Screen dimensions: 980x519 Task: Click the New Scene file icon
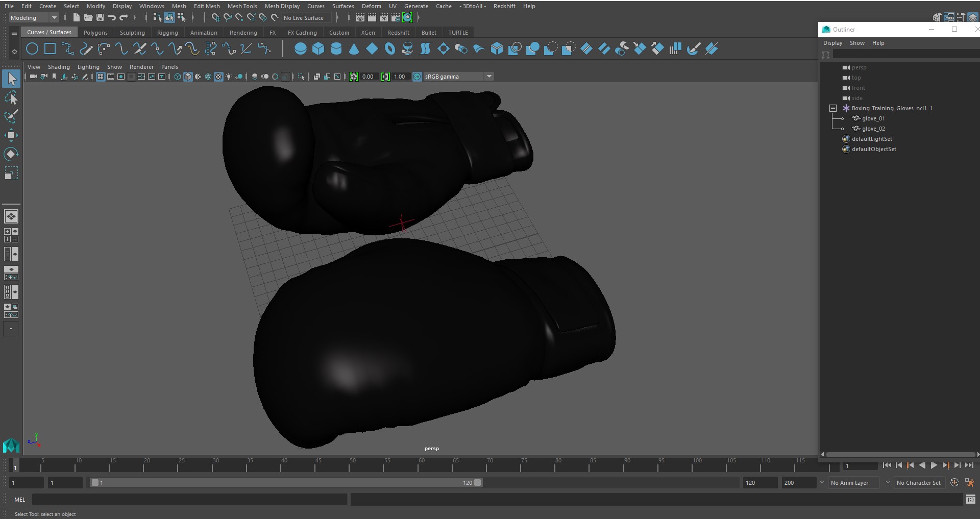[76, 18]
